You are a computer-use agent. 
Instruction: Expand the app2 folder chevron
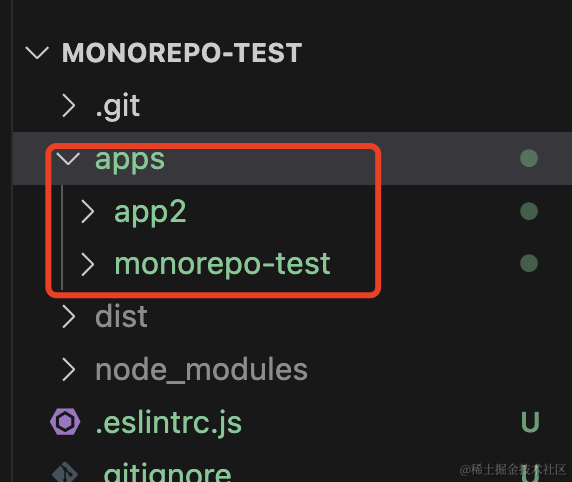pyautogui.click(x=88, y=211)
